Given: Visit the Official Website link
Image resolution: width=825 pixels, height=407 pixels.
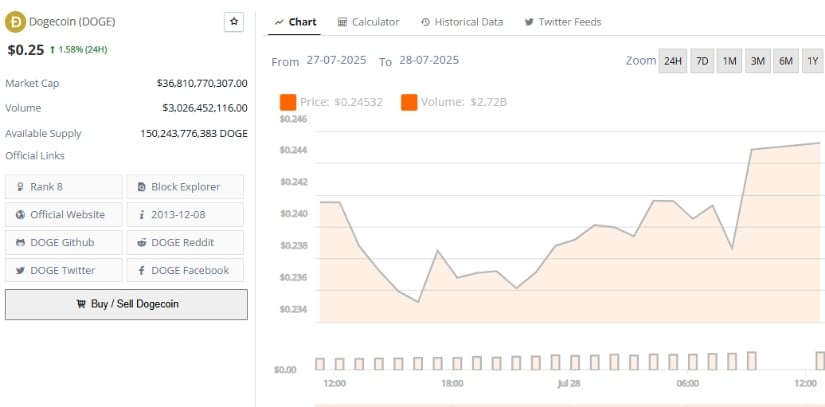Looking at the screenshot, I should pos(64,215).
